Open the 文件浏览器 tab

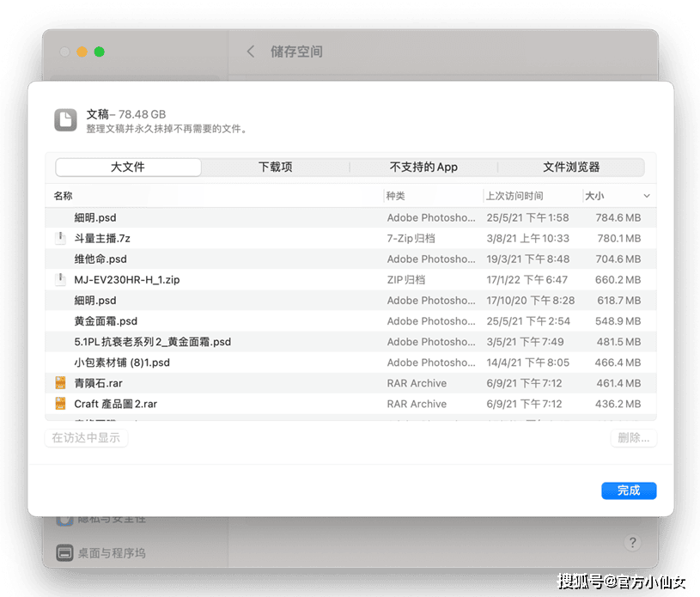tap(571, 167)
